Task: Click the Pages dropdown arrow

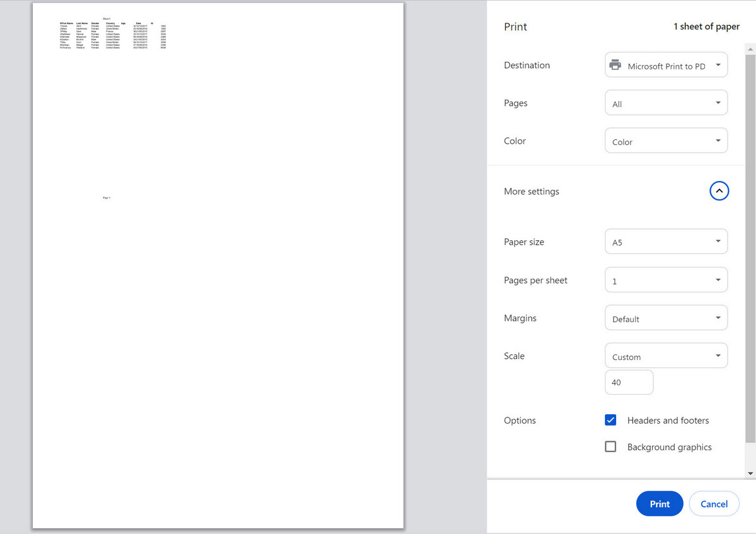Action: 717,102
